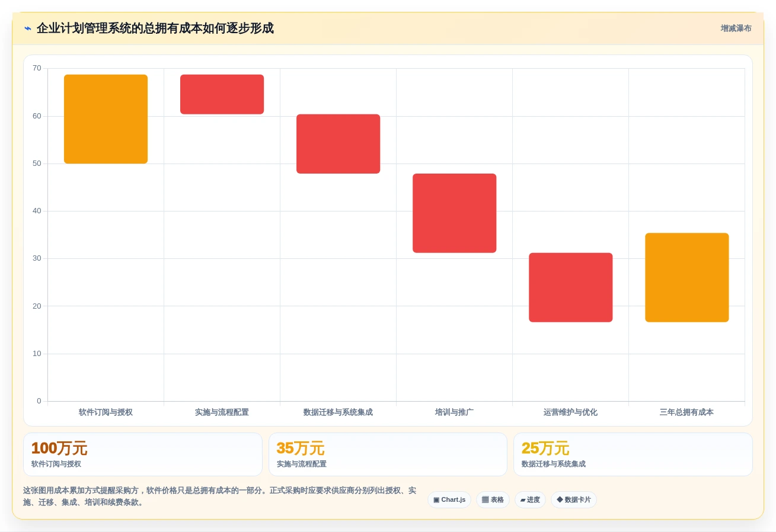The height and width of the screenshot is (532, 776).
Task: Select the orange 三年总拥有成本 bar
Action: point(686,277)
